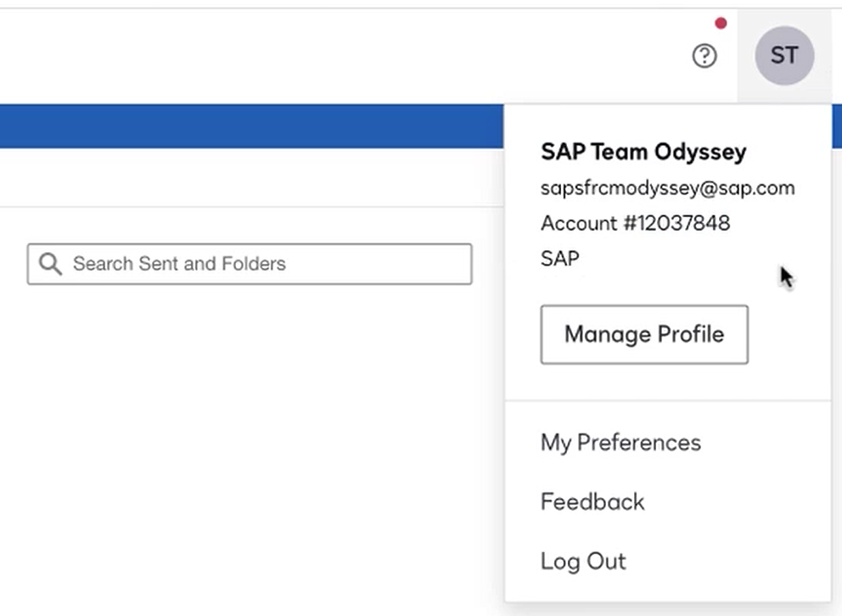
Task: Click the Account #12037848 text
Action: (x=635, y=223)
